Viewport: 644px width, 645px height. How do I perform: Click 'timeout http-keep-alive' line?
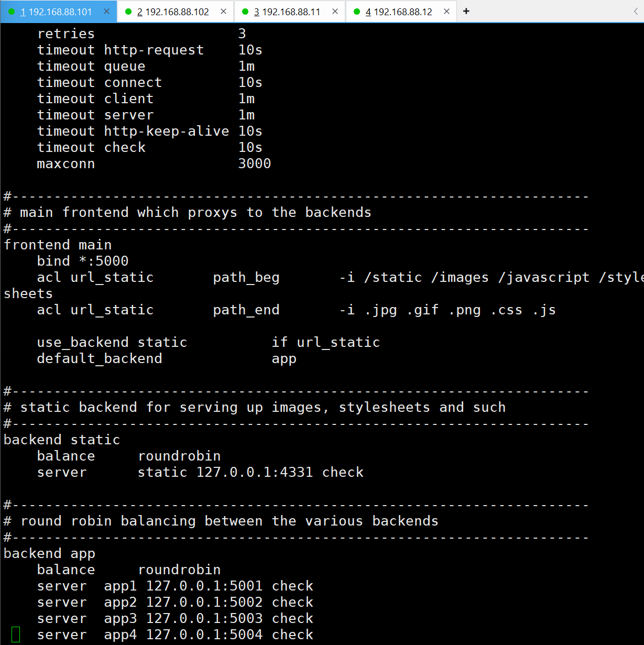150,131
